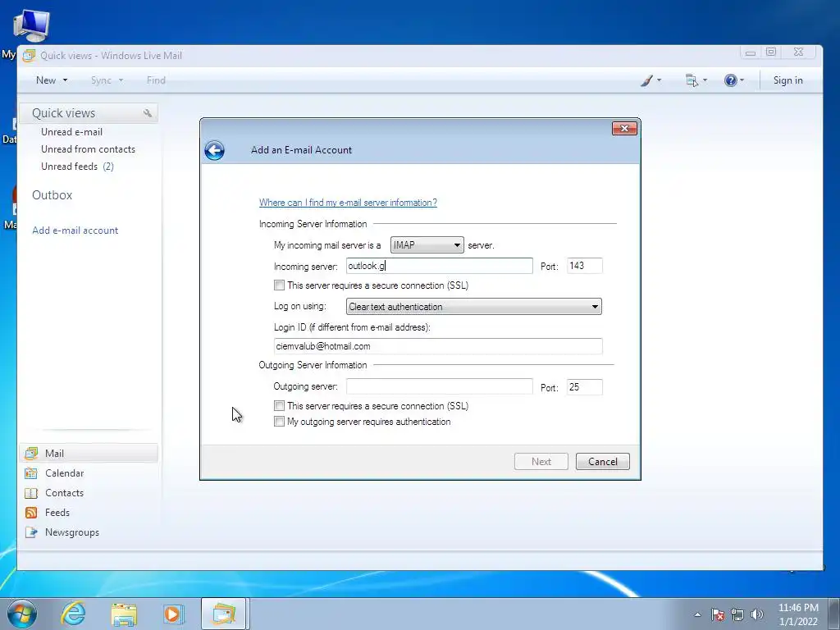Click the Outgoing server text field

pyautogui.click(x=440, y=387)
